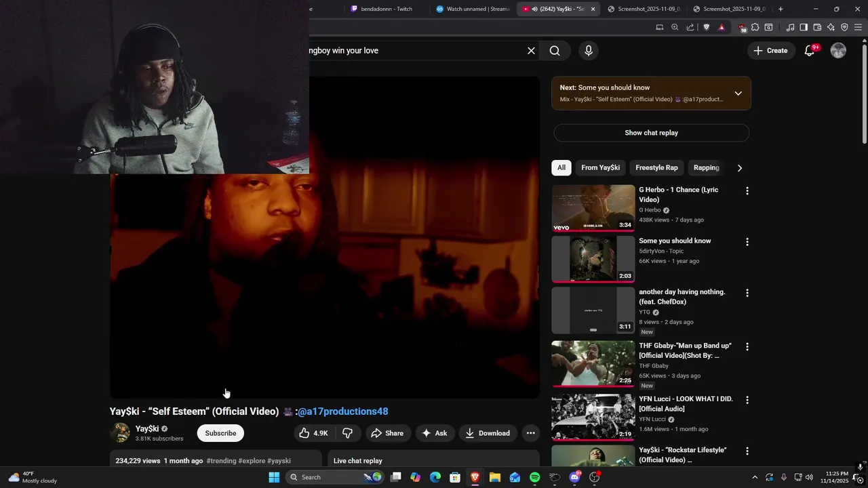Open Brave Rewards triangle icon
The width and height of the screenshot is (868, 488).
pyautogui.click(x=722, y=27)
